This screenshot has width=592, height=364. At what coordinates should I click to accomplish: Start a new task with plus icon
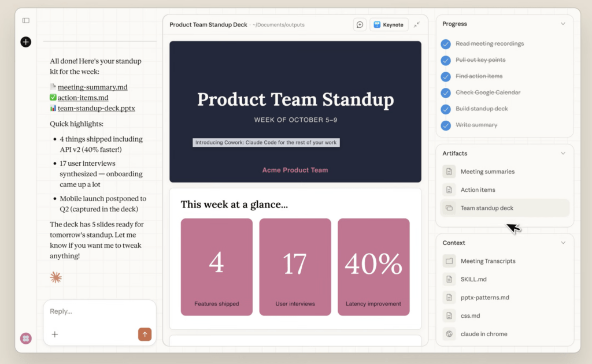(25, 42)
